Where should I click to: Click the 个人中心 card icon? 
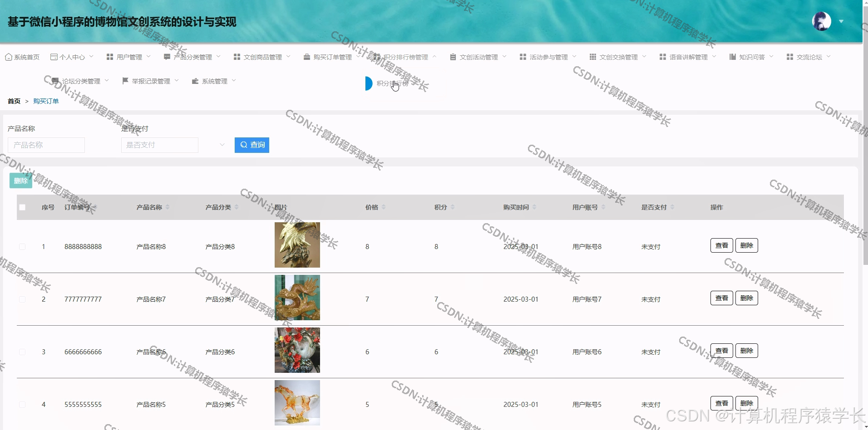pyautogui.click(x=54, y=57)
